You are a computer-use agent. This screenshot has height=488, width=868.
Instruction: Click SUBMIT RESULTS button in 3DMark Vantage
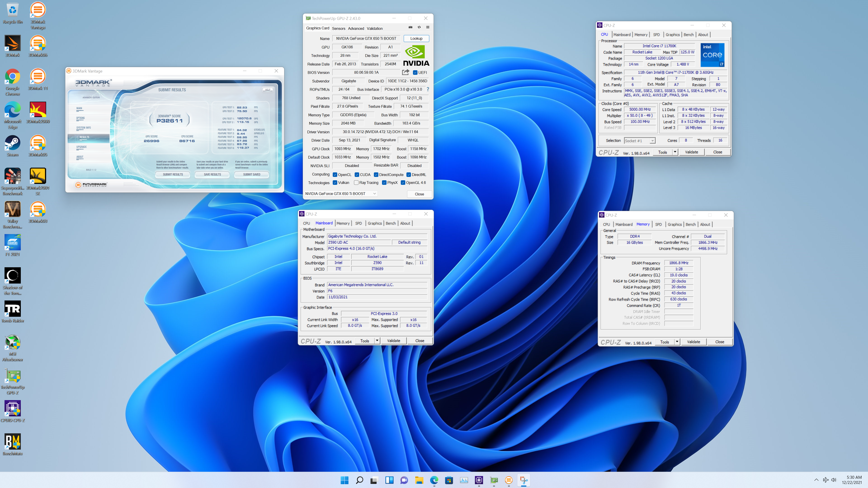pyautogui.click(x=172, y=174)
